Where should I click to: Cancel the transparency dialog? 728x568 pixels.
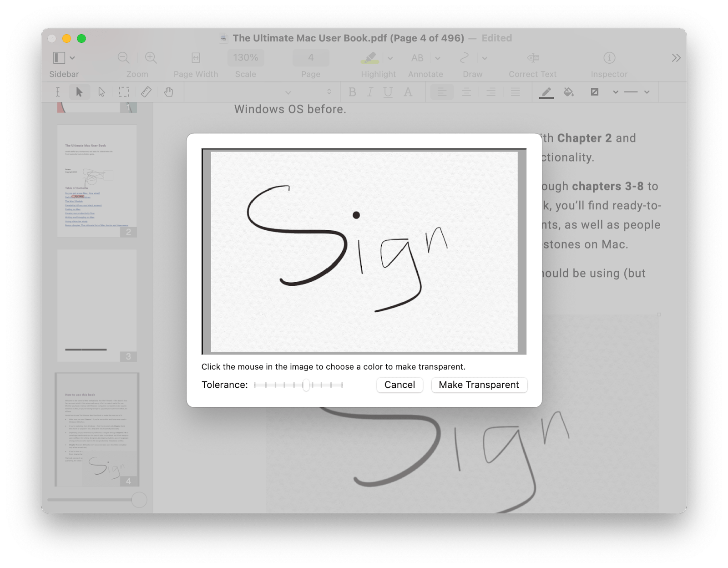click(399, 385)
